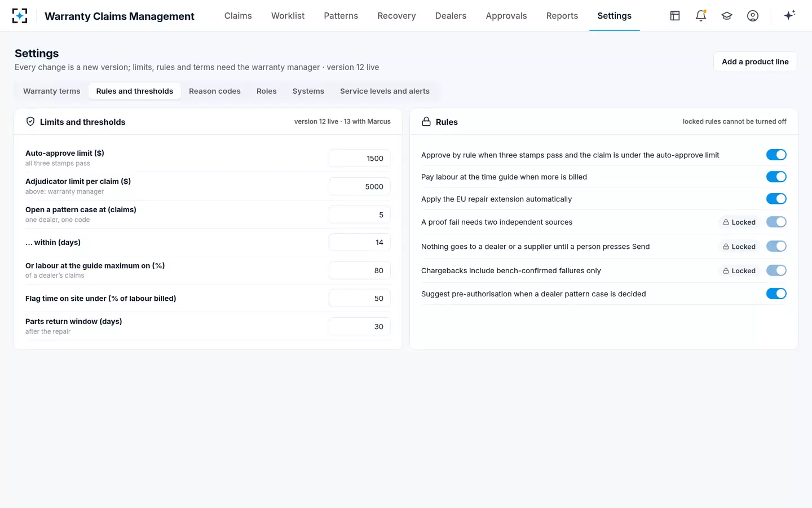Toggle Suggest pre-authorisation for dealer pattern case
Viewport: 812px width, 508px height.
776,294
